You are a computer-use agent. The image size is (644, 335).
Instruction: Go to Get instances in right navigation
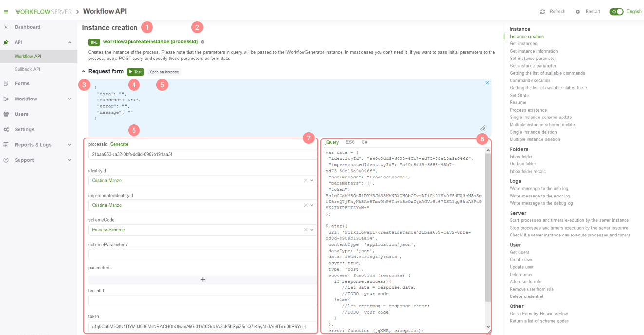(x=523, y=44)
